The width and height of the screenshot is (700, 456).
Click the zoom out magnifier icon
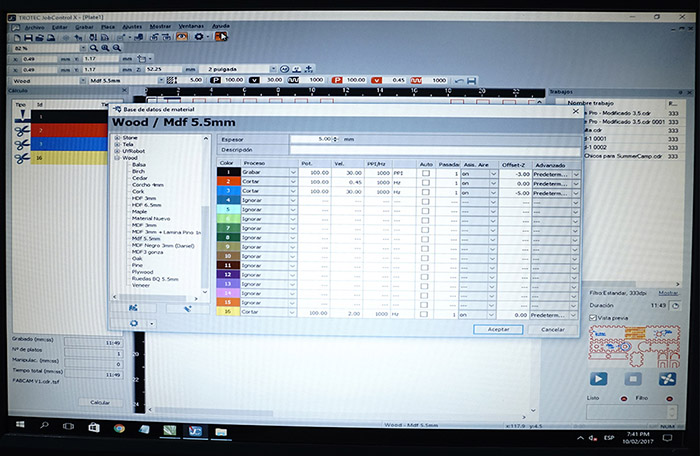117,48
